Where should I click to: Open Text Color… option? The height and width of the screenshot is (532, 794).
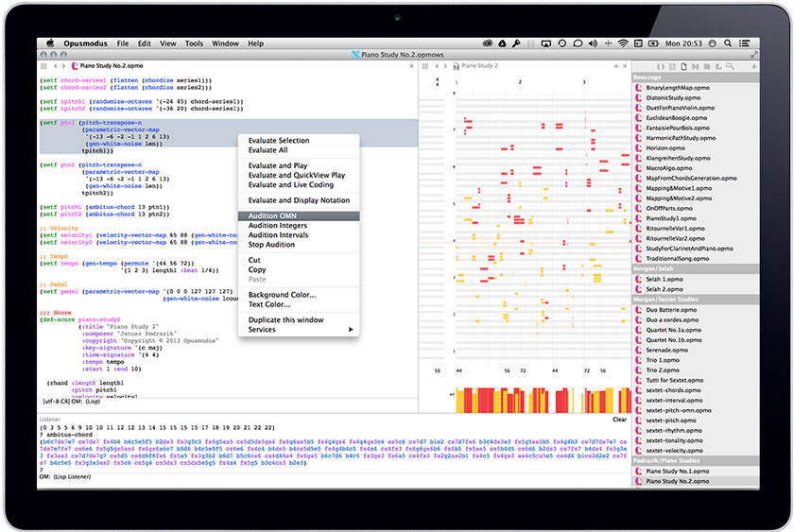pyautogui.click(x=299, y=304)
